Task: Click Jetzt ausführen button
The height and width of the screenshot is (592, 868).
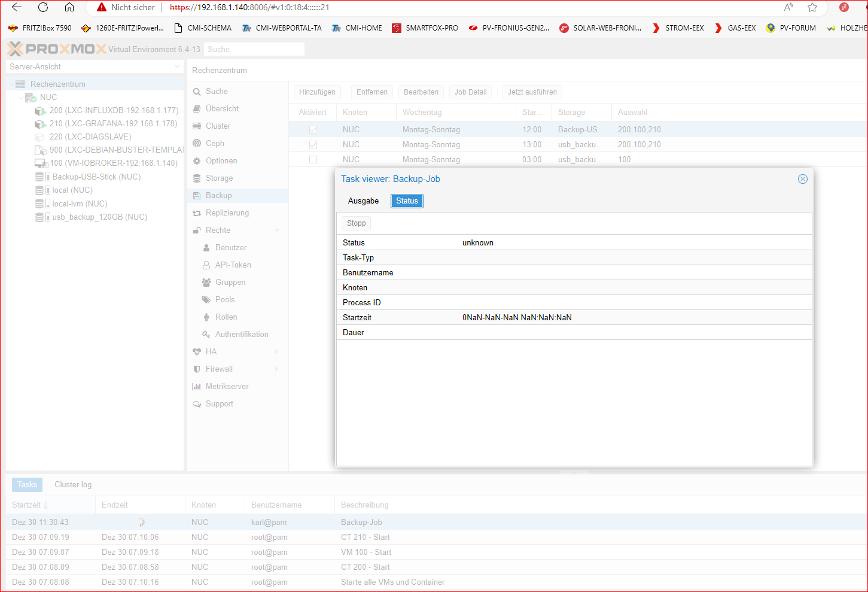Action: (x=532, y=92)
